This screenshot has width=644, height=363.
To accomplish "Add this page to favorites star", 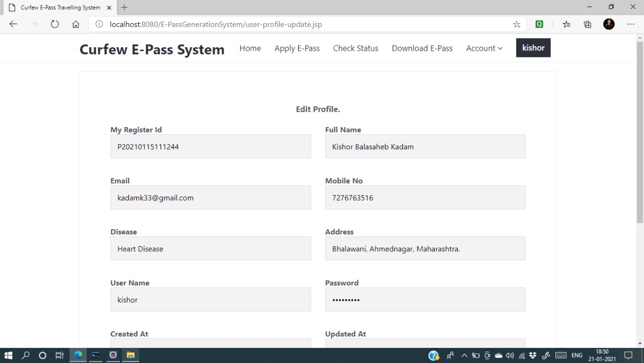I will pyautogui.click(x=517, y=24).
